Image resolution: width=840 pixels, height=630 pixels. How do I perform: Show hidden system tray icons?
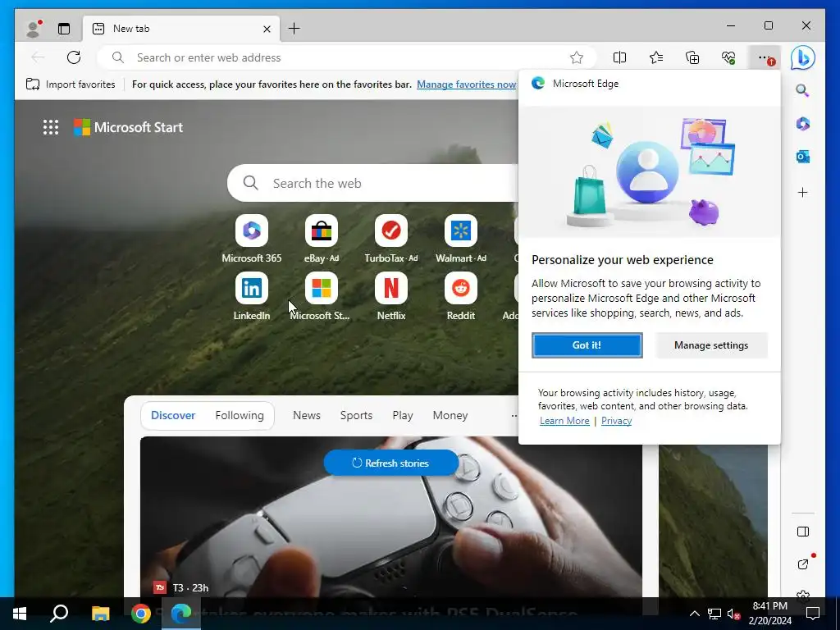tap(694, 614)
